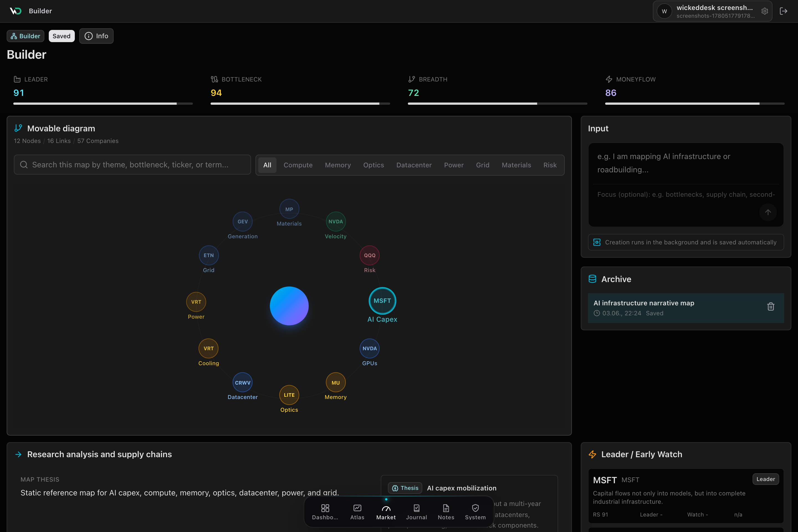Click the Bottleneck 94 progress bar
Image resolution: width=798 pixels, height=532 pixels.
point(300,103)
